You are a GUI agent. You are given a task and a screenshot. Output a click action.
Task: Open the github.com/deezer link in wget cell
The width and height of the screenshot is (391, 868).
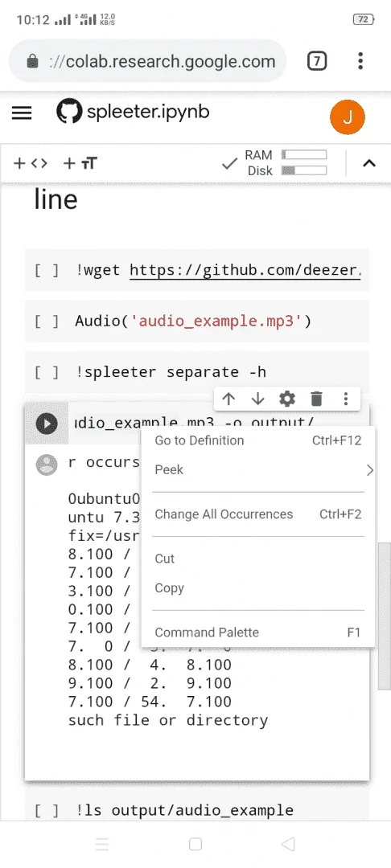[245, 271]
